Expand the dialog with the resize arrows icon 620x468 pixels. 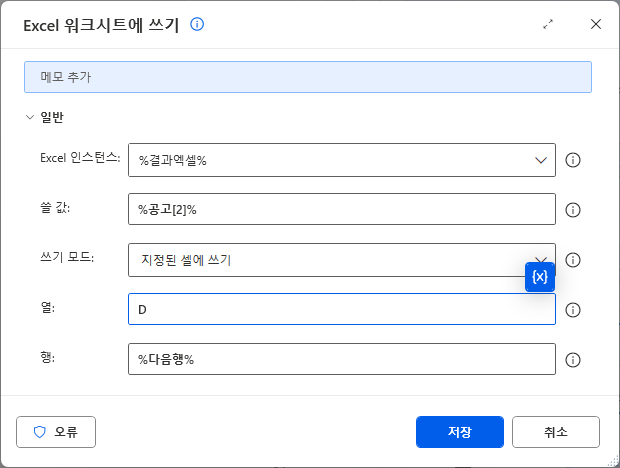pos(548,25)
